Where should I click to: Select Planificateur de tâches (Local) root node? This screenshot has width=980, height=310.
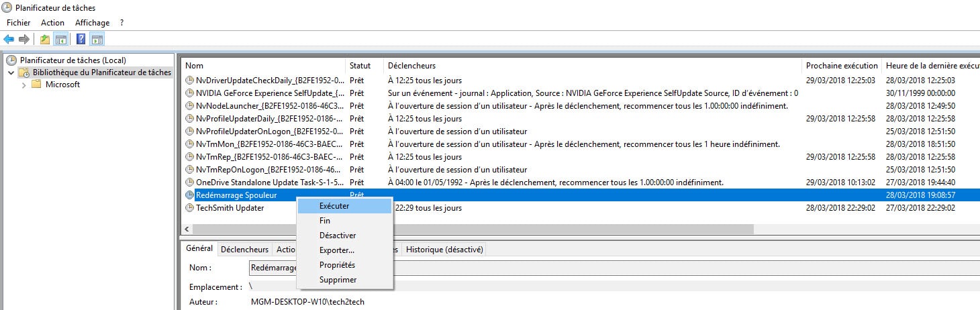72,60
